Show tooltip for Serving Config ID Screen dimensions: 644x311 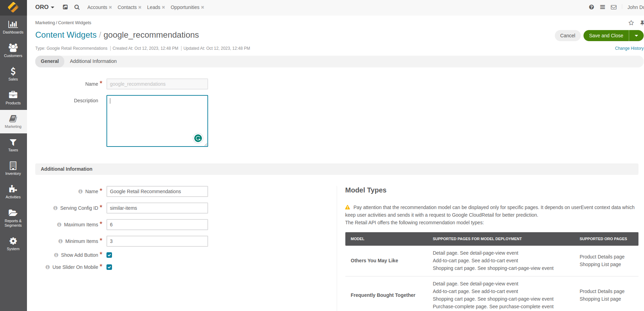[55, 208]
